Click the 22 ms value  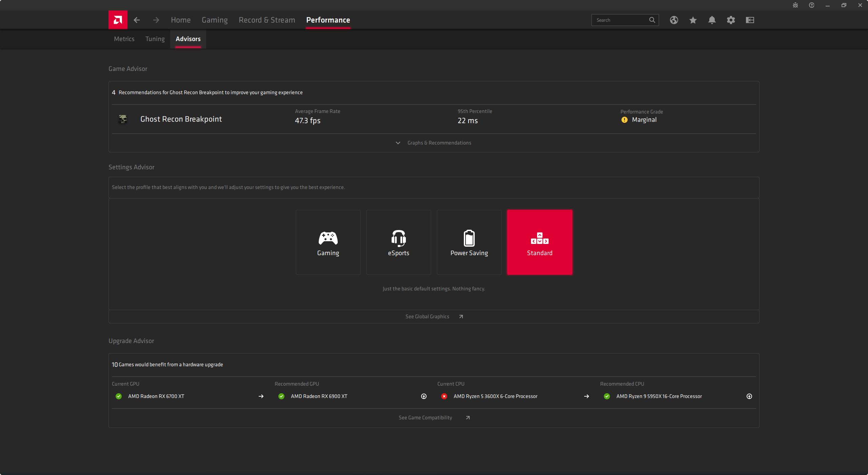[x=468, y=121]
